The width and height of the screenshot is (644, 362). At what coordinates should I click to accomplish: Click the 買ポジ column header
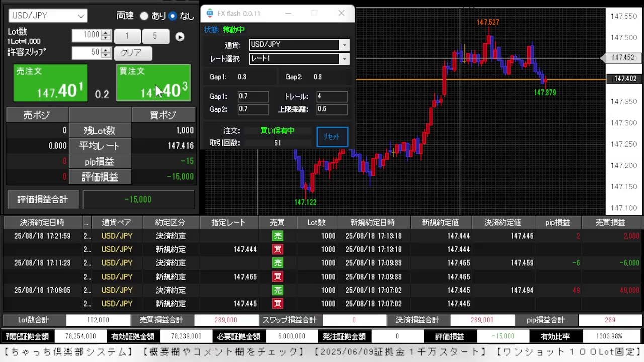(x=163, y=115)
